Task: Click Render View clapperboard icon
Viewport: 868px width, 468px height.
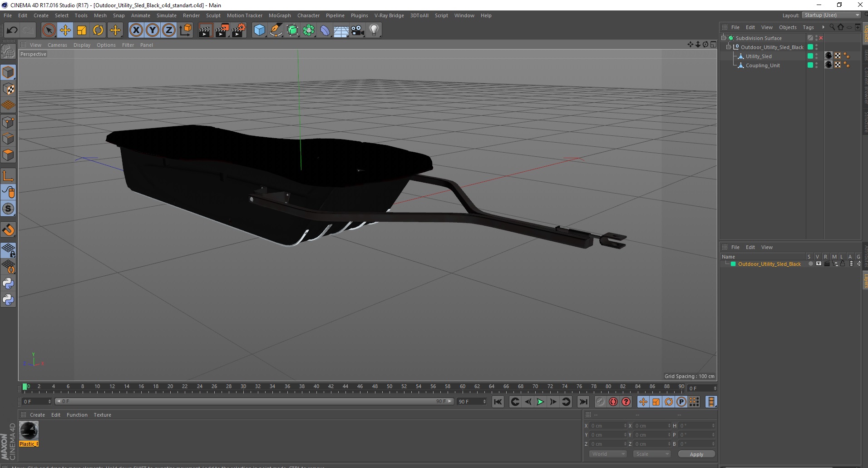Action: point(205,30)
